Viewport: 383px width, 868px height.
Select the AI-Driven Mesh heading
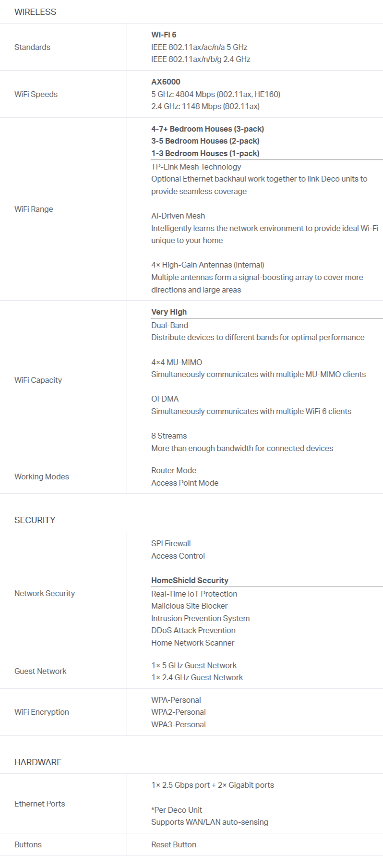pyautogui.click(x=178, y=216)
